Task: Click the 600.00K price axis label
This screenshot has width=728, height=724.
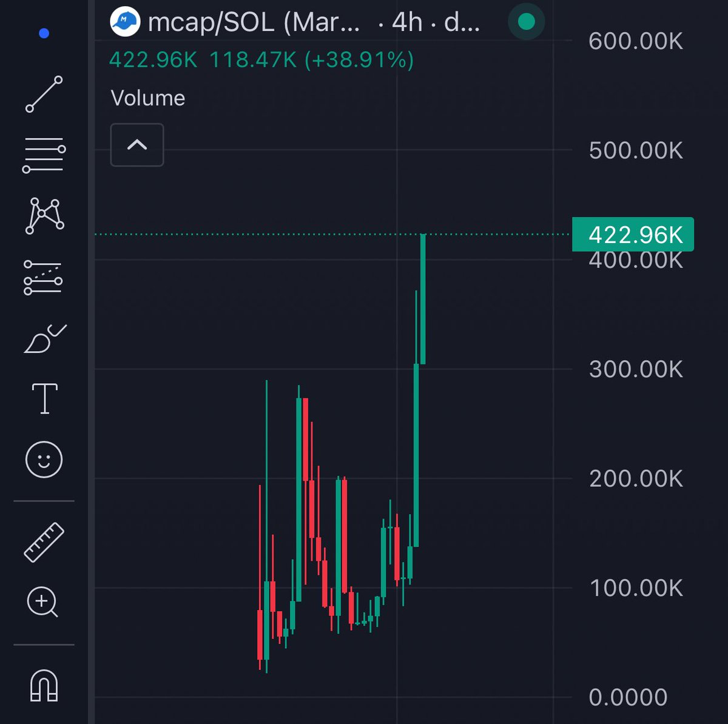Action: tap(636, 41)
